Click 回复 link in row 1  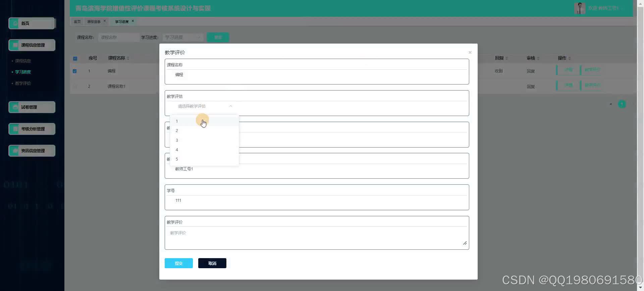[x=531, y=71]
